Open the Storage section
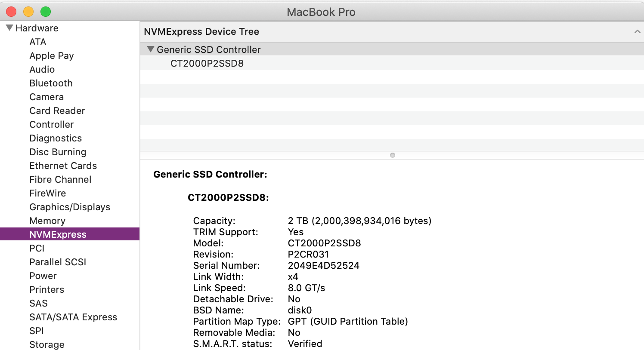This screenshot has height=350, width=644. pos(46,344)
